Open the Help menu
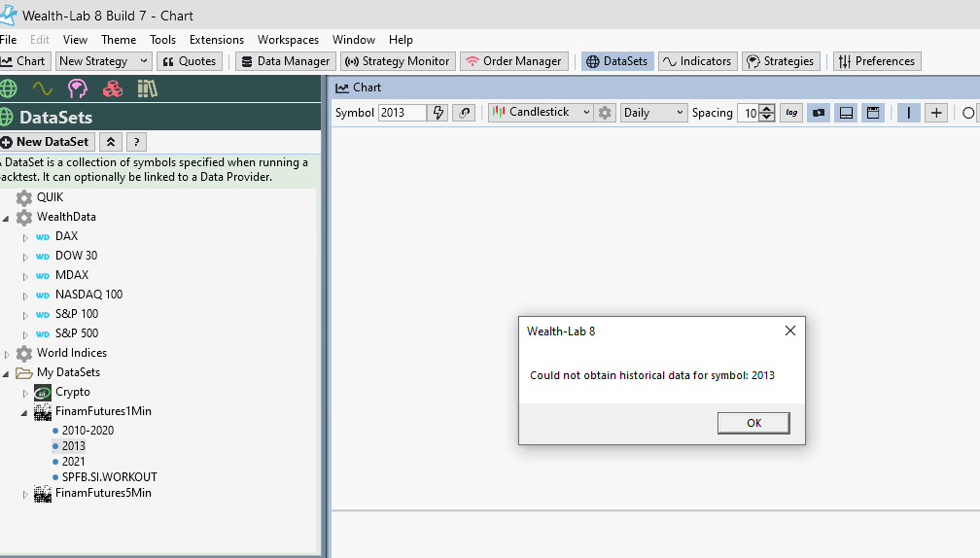This screenshot has width=980, height=558. point(401,39)
